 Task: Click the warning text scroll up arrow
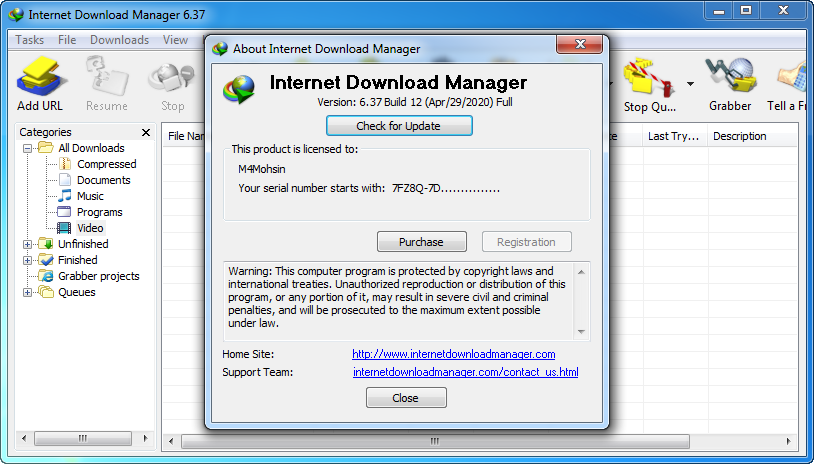click(x=581, y=272)
